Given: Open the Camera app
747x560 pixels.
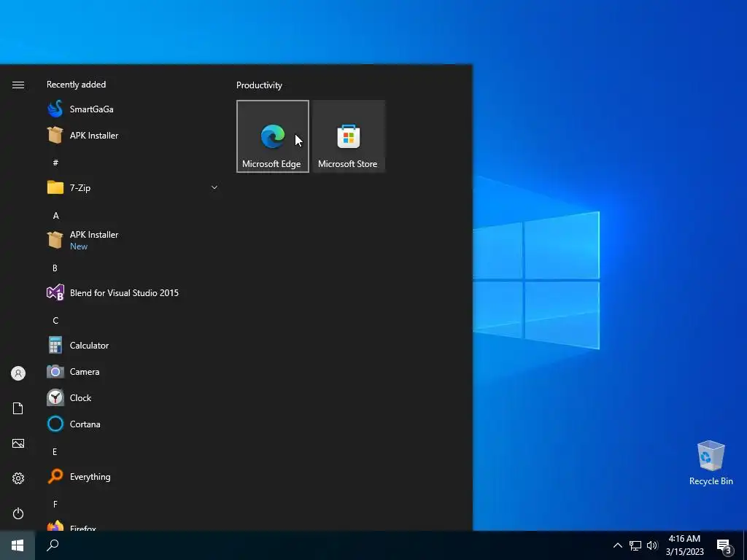Looking at the screenshot, I should pos(133,371).
